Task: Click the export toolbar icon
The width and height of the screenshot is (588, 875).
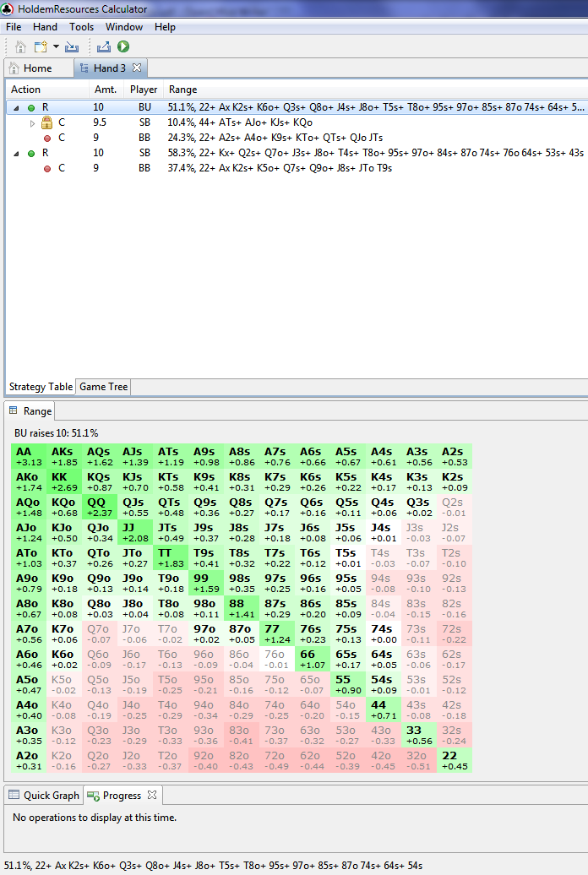Action: click(103, 47)
